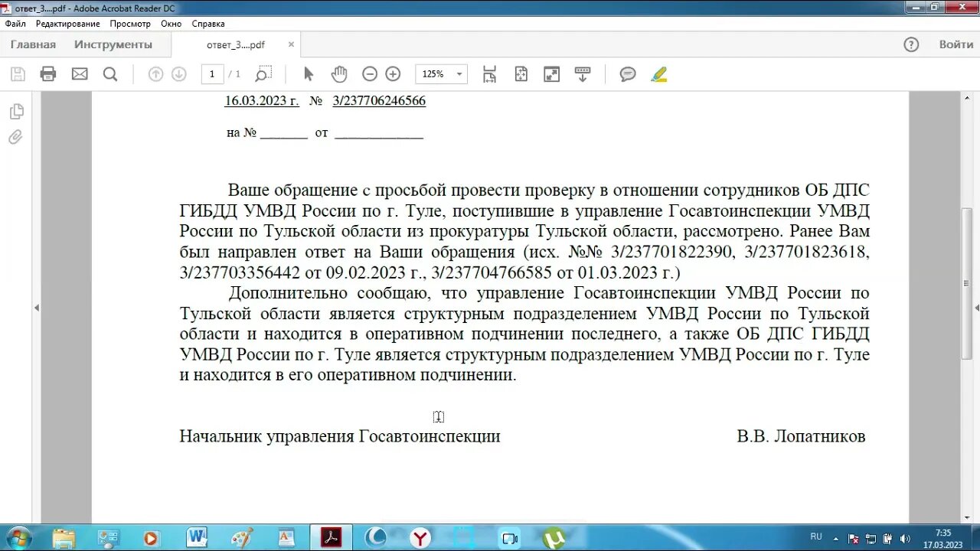Activate the marquee zoom tool icon
This screenshot has width=980, height=551.
tap(263, 74)
